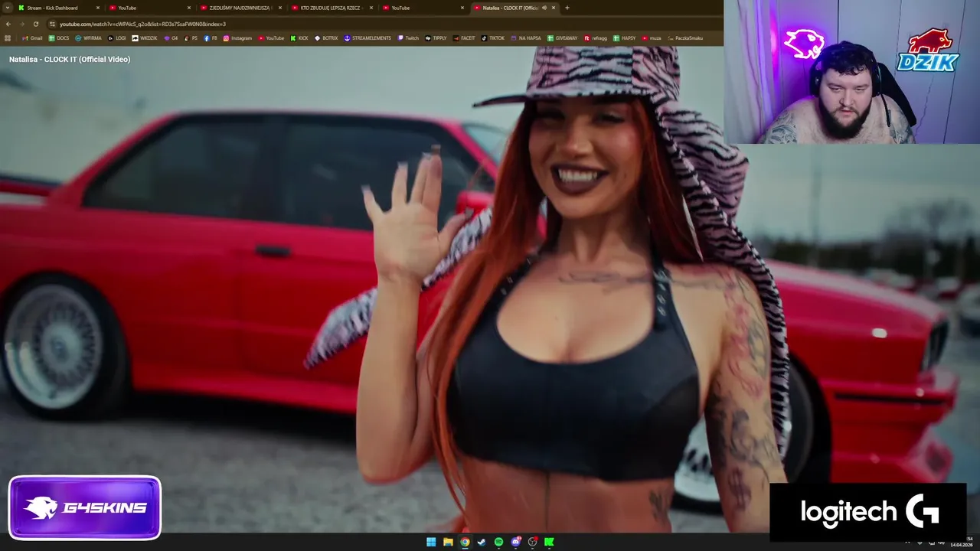
Task: Open the refragg bookmark
Action: 596,38
